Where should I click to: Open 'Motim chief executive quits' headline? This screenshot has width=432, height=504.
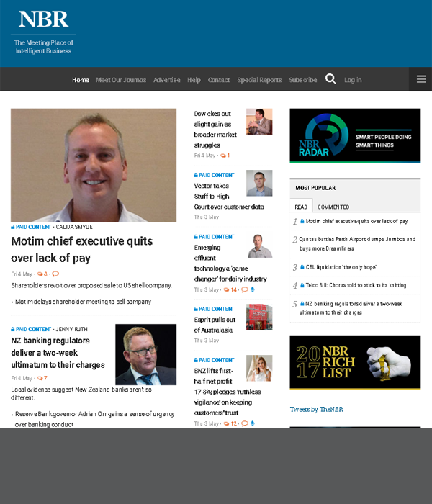pos(81,249)
